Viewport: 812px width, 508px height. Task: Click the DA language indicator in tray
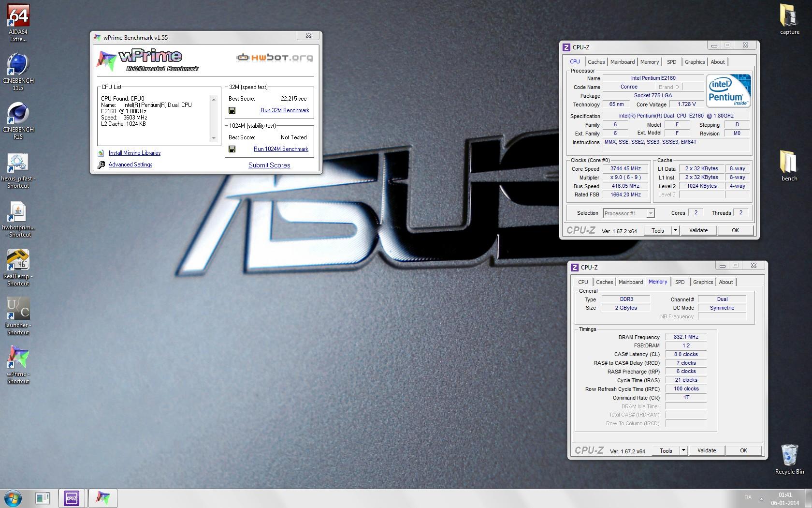748,497
